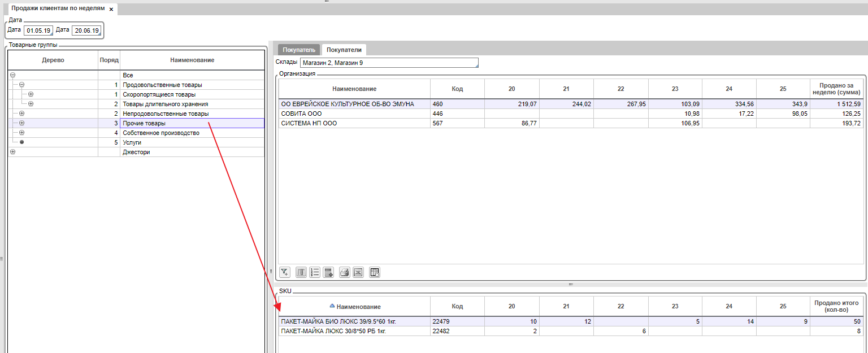Image resolution: width=868 pixels, height=353 pixels.
Task: Expand the Джестори tree node
Action: (x=12, y=152)
